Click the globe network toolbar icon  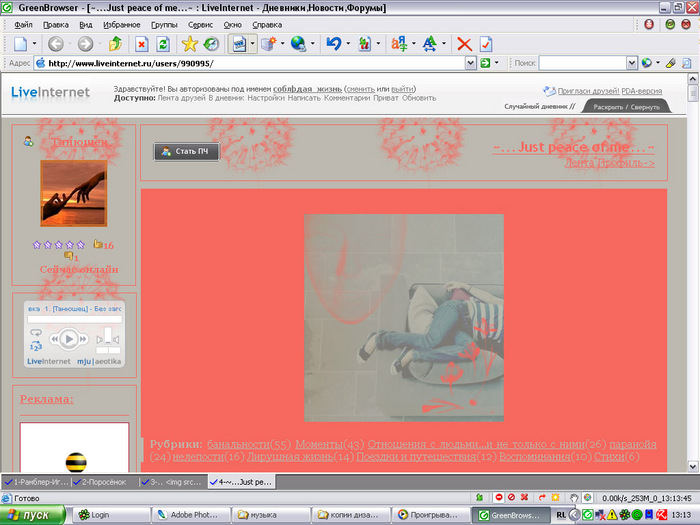click(298, 44)
